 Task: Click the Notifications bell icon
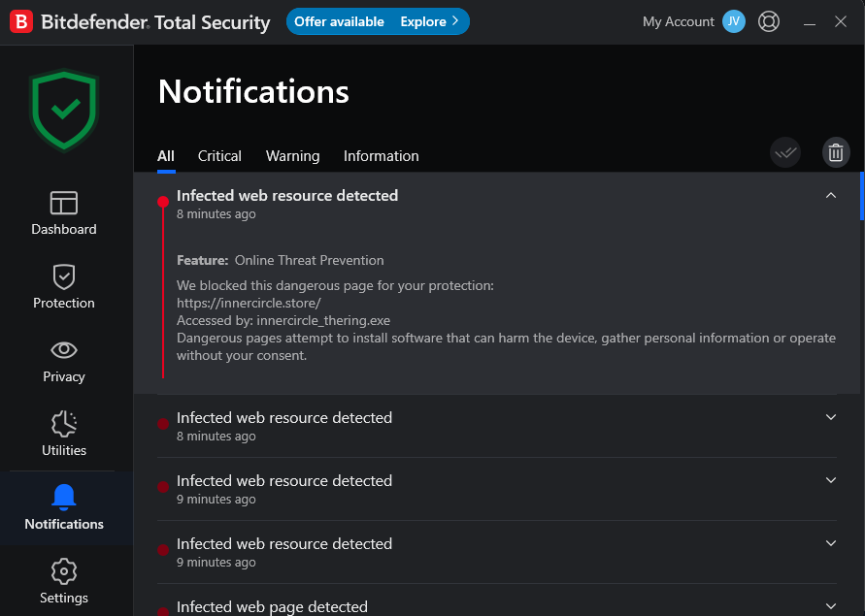pos(64,498)
